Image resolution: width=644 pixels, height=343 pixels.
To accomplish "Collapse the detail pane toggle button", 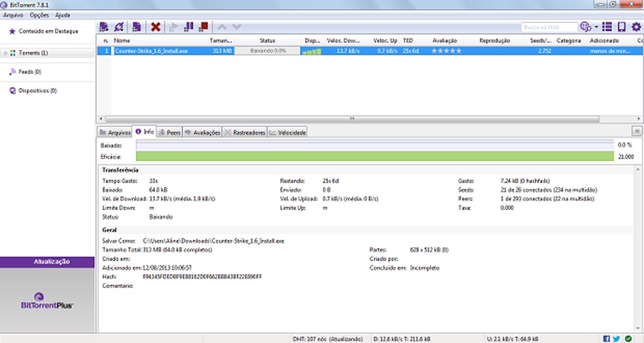I will pyautogui.click(x=637, y=131).
